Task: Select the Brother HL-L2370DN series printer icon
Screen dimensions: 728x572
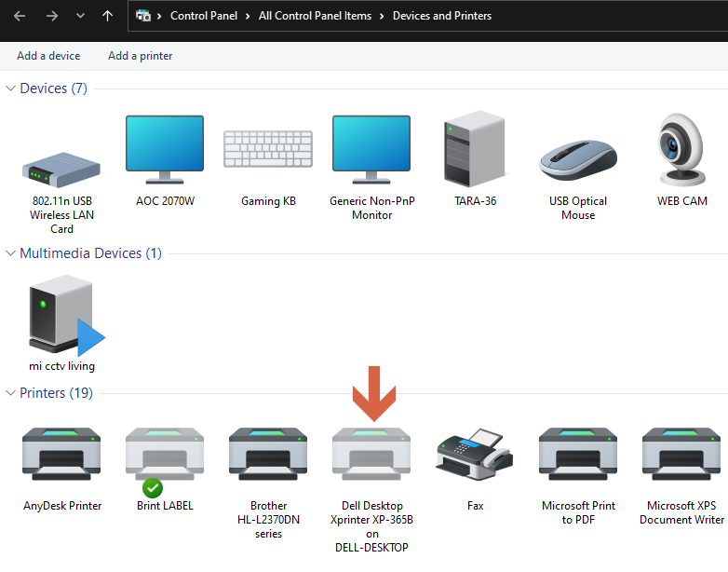Action: [x=268, y=454]
